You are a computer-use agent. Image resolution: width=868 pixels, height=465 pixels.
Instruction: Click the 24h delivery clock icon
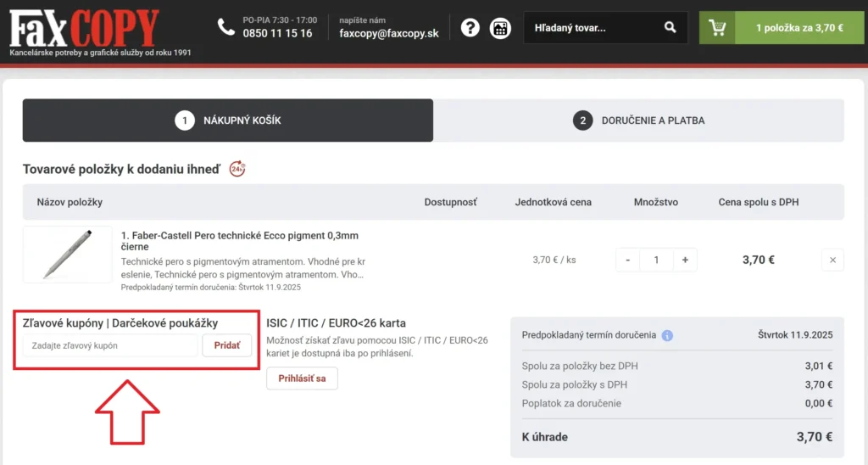click(x=238, y=169)
